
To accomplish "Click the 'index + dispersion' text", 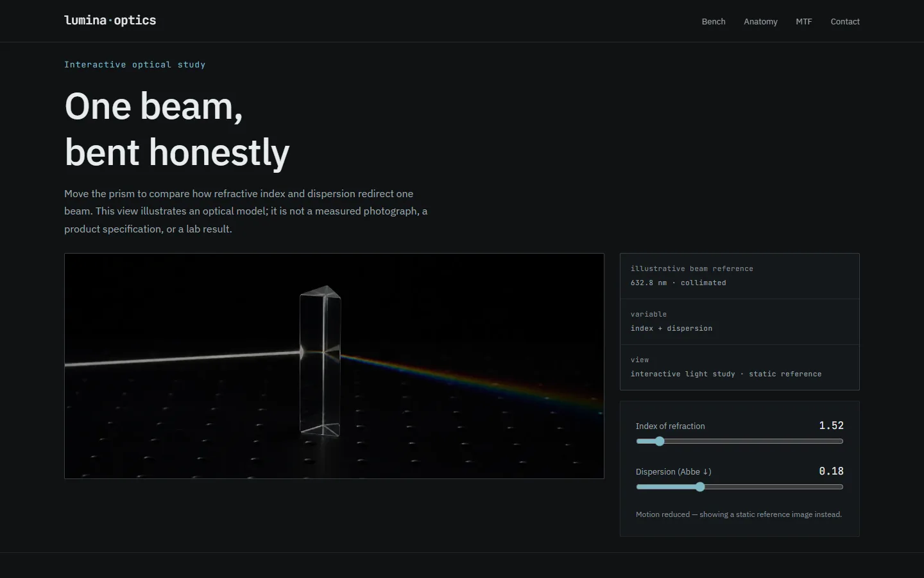I will [671, 328].
